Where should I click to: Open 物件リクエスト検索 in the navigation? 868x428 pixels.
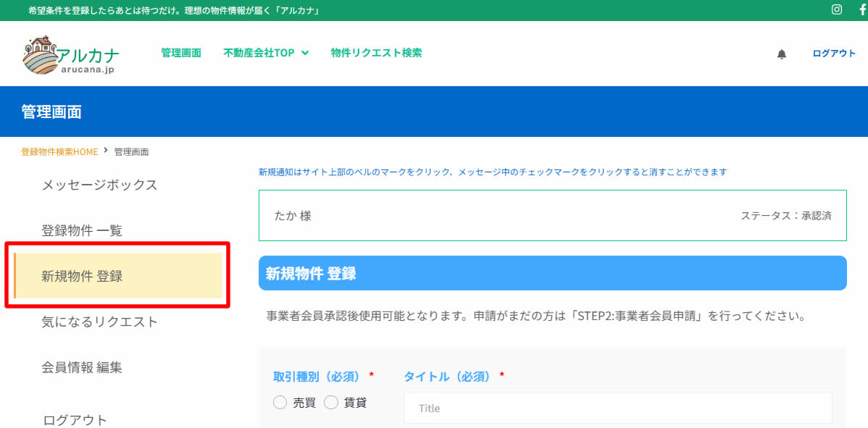(376, 53)
